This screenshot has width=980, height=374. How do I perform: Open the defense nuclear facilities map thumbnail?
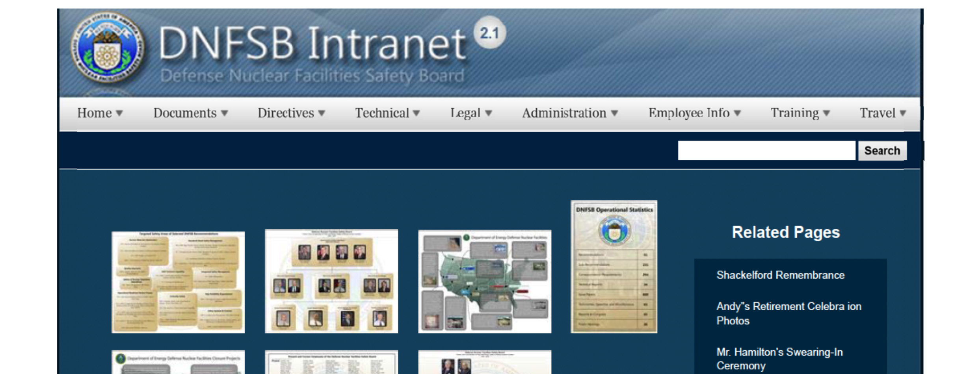point(485,281)
